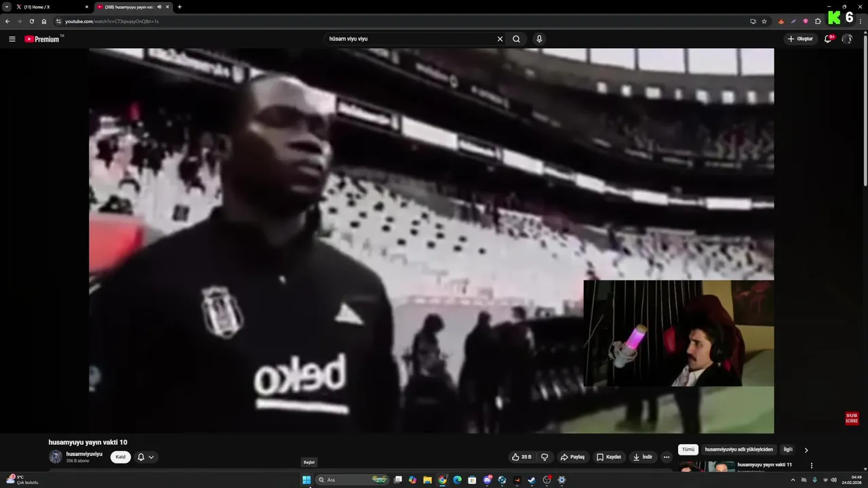Open browser three-dot menu
Image resolution: width=868 pixels, height=488 pixels.
click(861, 21)
